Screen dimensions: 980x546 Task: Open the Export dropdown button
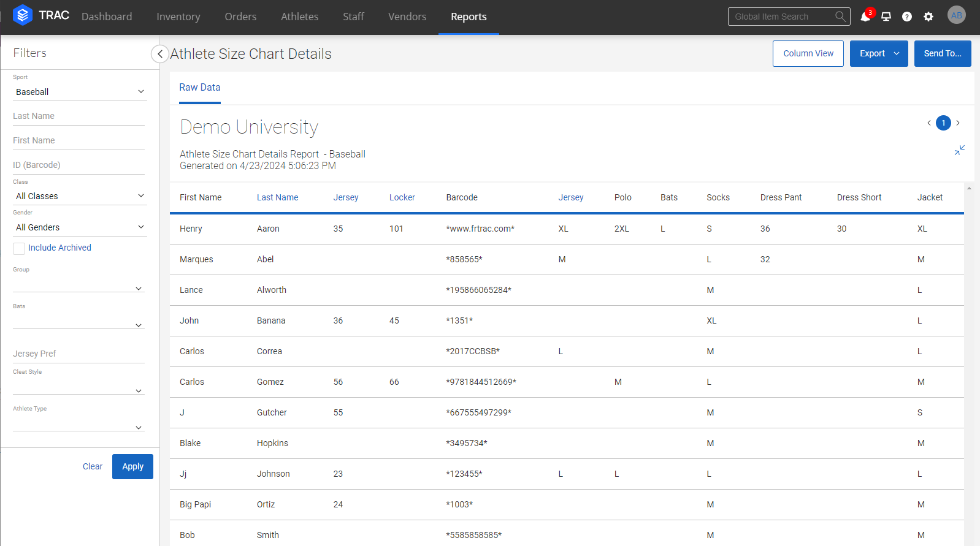(878, 54)
